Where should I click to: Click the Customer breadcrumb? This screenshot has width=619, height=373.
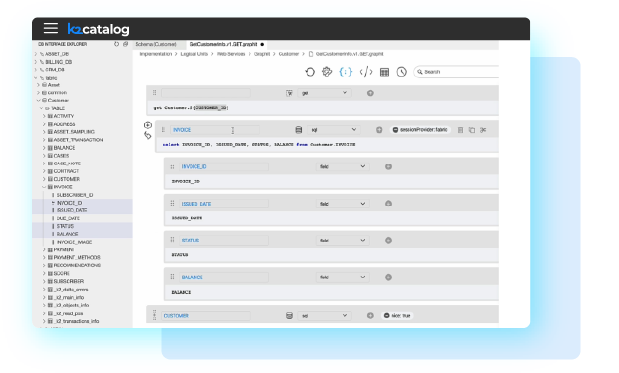coord(289,54)
